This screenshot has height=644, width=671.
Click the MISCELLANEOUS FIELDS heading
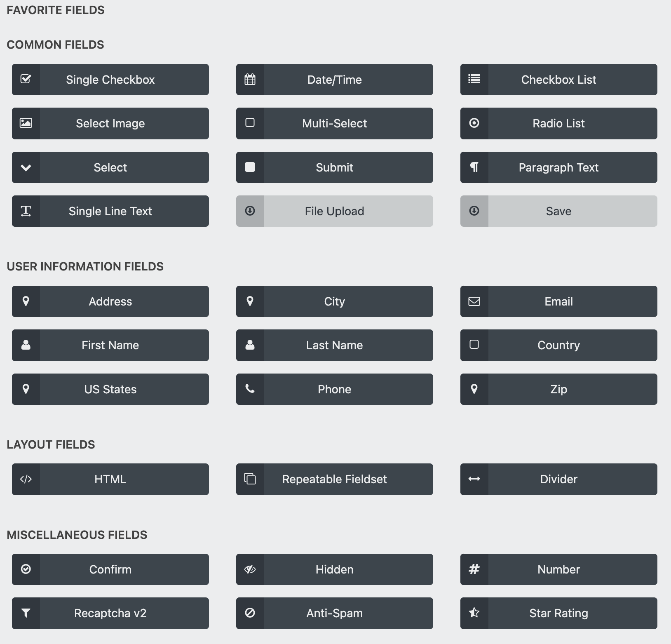77,535
